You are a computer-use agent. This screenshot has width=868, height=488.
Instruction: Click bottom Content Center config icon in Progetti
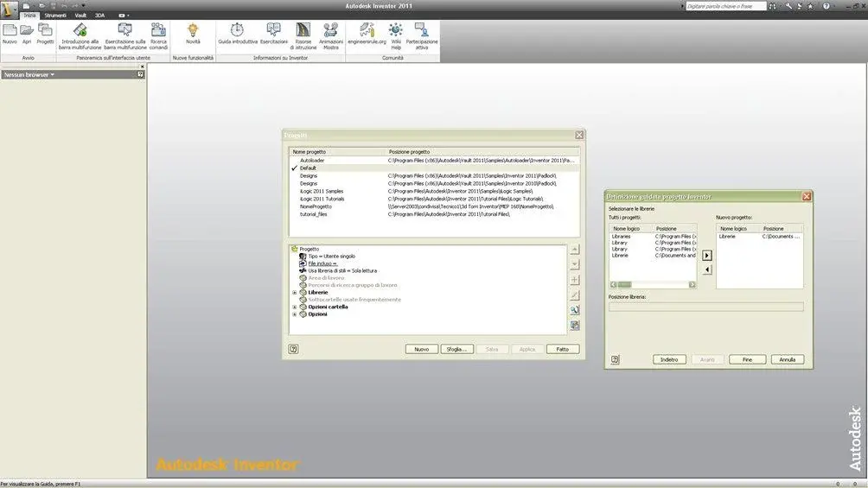pyautogui.click(x=575, y=326)
